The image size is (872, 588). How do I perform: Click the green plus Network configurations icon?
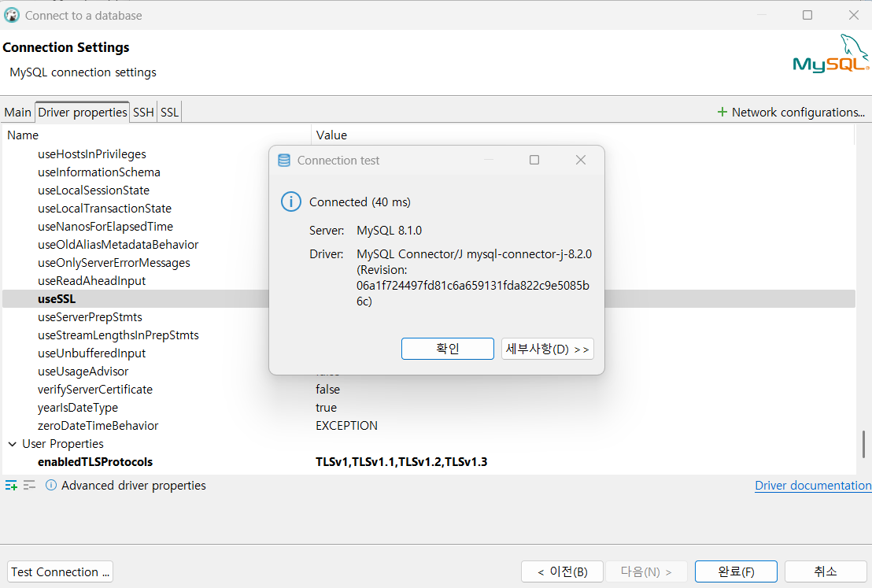coord(722,113)
